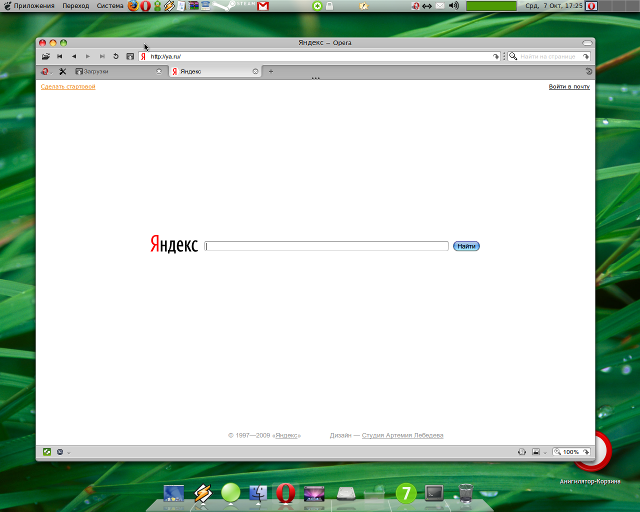The width and height of the screenshot is (640, 512).
Task: Focus the Yandex search input field
Action: click(x=327, y=246)
